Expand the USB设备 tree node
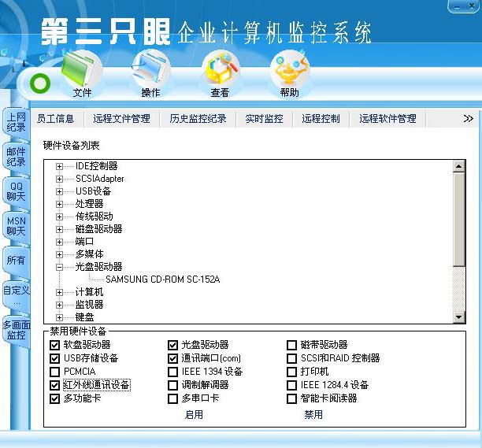 (59, 192)
